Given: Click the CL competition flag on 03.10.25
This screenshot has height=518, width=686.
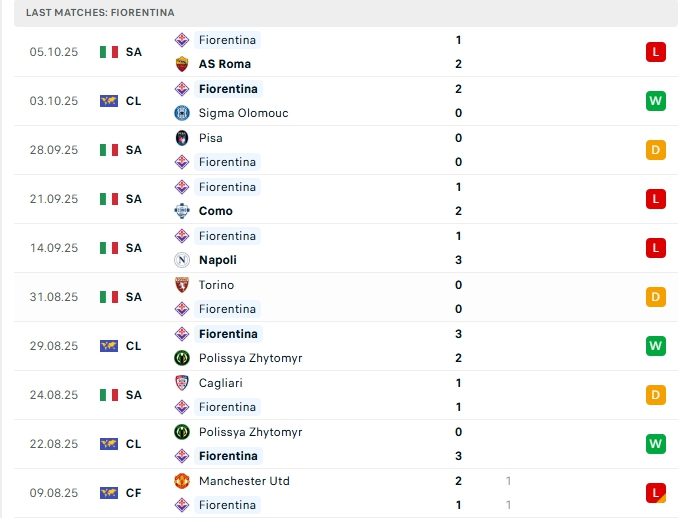Looking at the screenshot, I should pyautogui.click(x=109, y=101).
